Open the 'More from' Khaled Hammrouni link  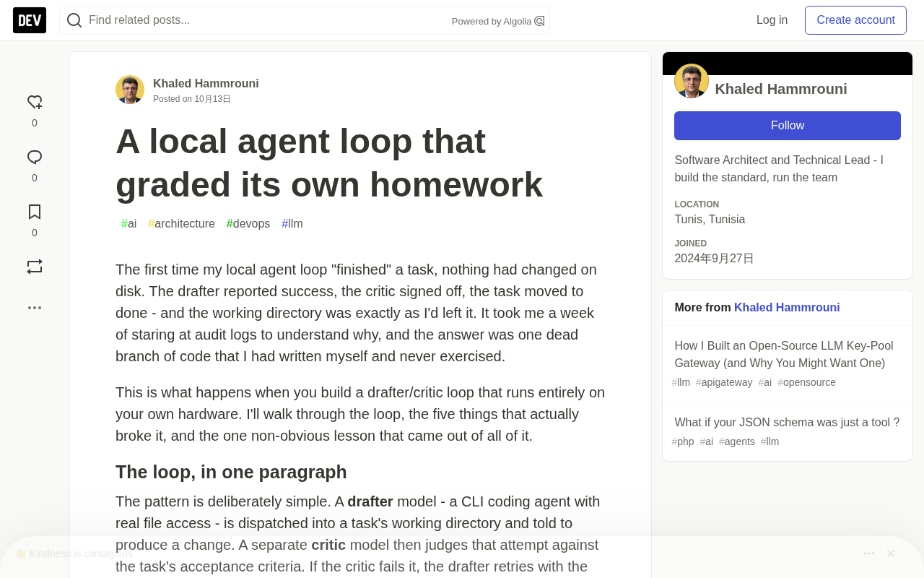tap(787, 308)
